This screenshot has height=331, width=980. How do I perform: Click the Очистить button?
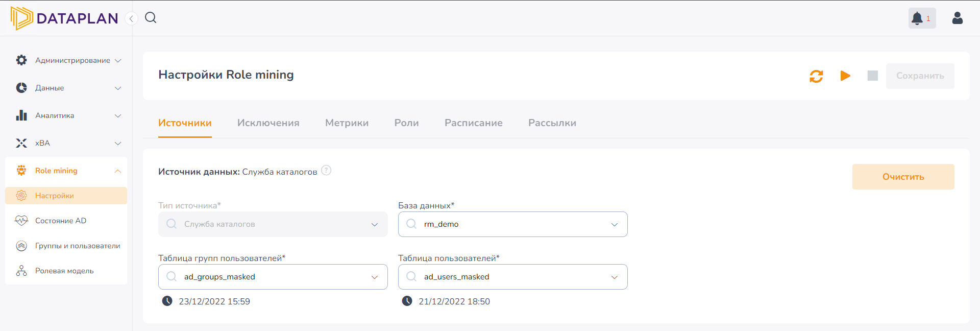tap(903, 177)
